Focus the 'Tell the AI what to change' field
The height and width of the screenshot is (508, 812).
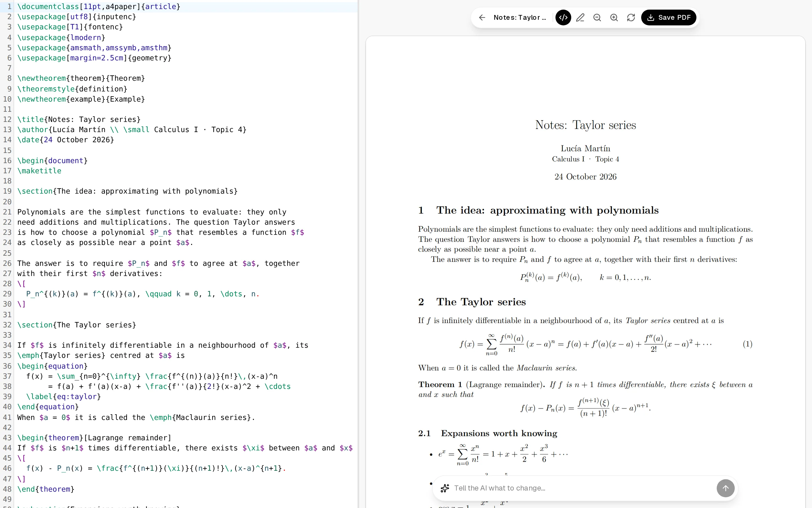(x=582, y=488)
